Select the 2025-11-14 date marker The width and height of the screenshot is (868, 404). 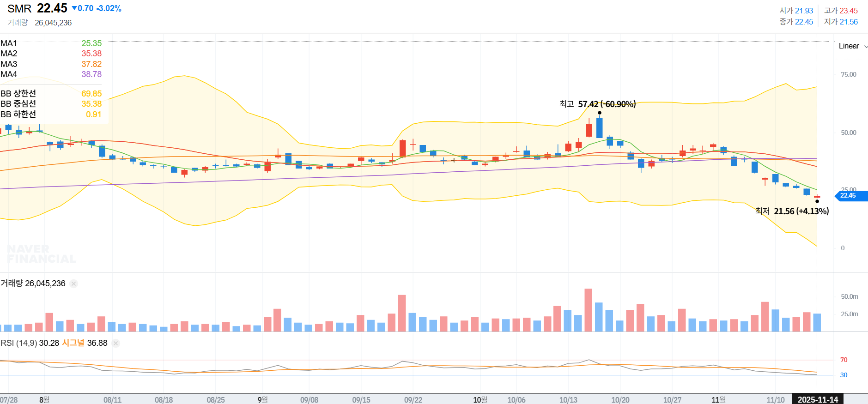(818, 399)
